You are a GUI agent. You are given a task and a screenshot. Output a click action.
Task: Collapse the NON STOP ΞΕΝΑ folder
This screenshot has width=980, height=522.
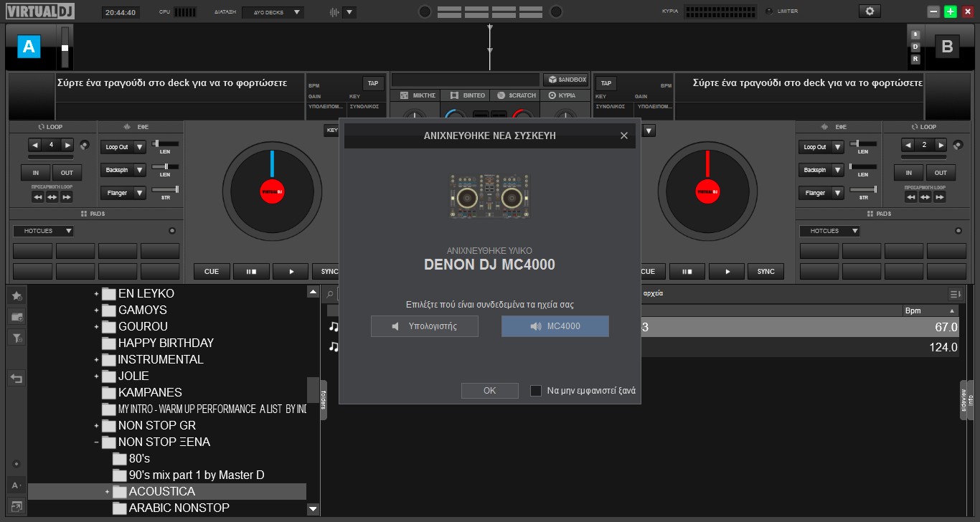click(96, 442)
